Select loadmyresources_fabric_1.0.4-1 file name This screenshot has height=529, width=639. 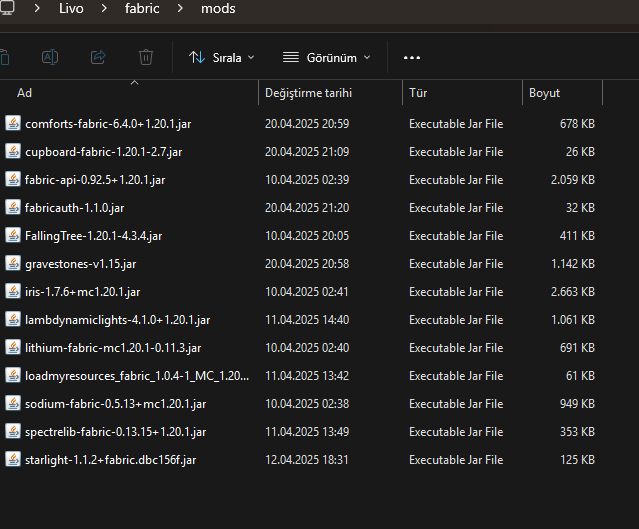(x=137, y=376)
